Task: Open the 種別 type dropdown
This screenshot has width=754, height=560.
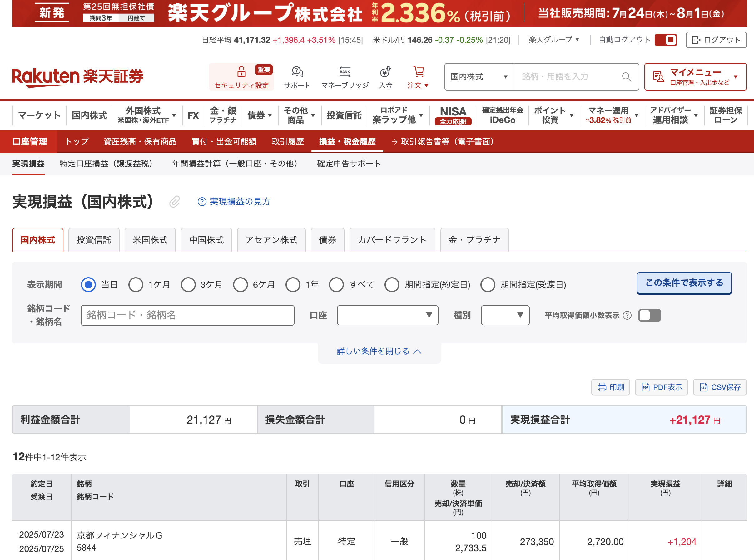Action: (x=505, y=315)
